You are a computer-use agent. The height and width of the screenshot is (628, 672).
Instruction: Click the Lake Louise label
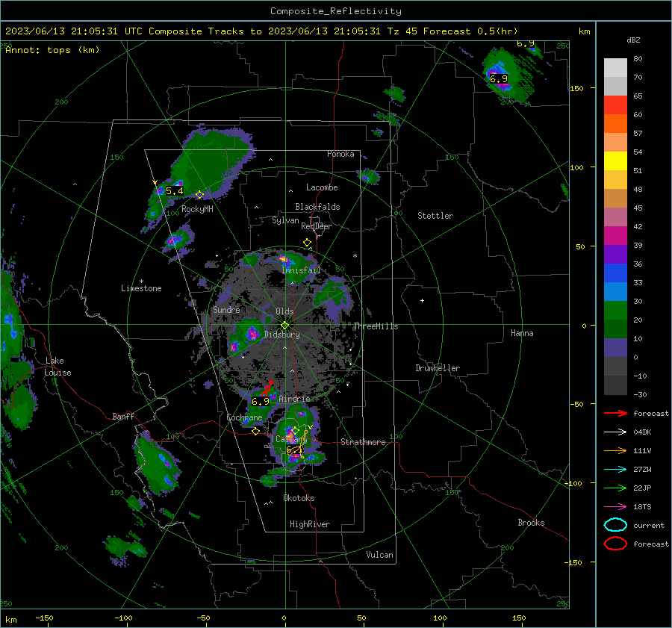pyautogui.click(x=57, y=367)
